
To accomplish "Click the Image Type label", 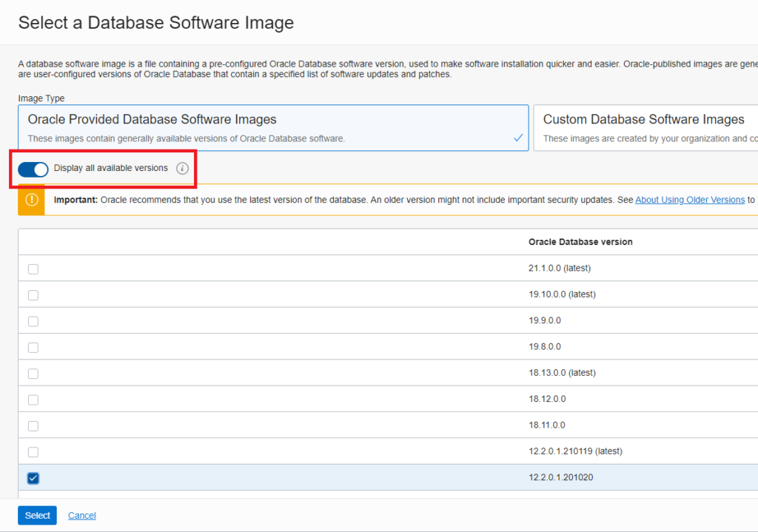I will [x=41, y=98].
